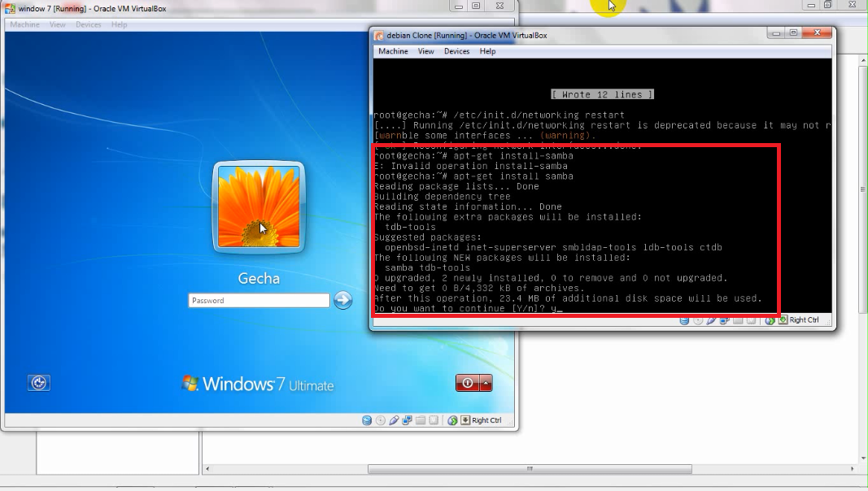Click hard disk indicator in debian Clone status bar

(x=684, y=320)
